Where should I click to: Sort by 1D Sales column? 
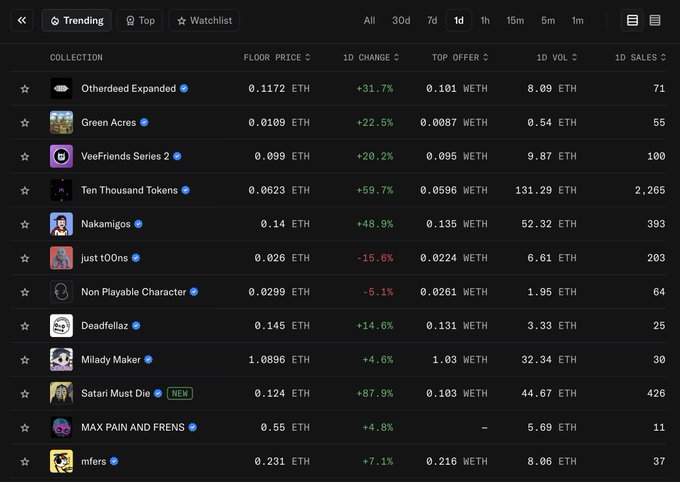tap(640, 57)
